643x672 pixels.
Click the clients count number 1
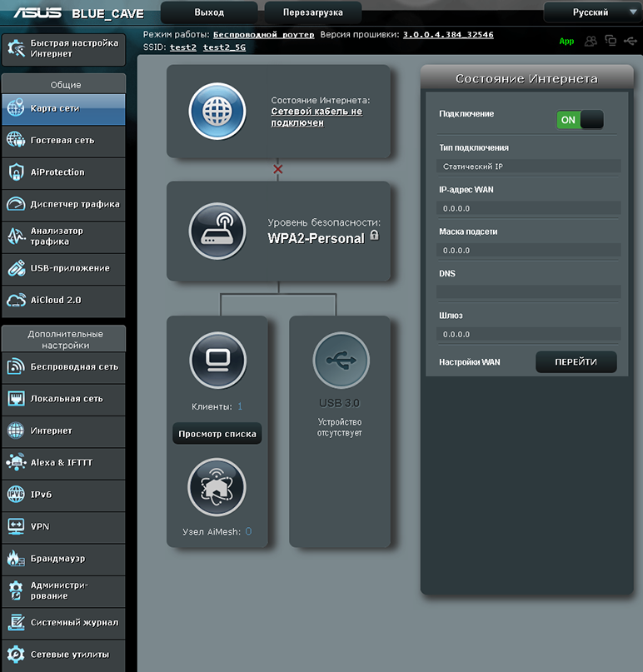[240, 406]
